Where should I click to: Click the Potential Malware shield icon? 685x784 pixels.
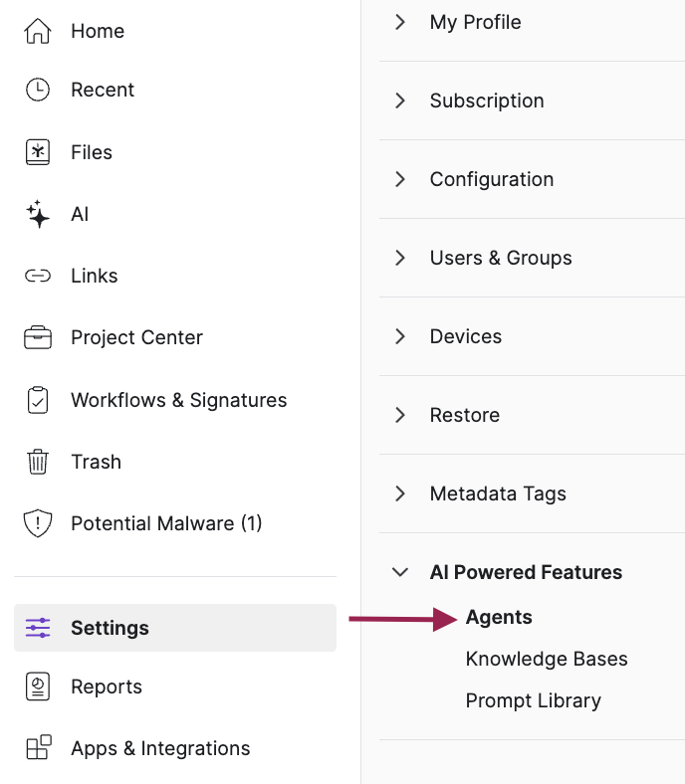(x=38, y=523)
